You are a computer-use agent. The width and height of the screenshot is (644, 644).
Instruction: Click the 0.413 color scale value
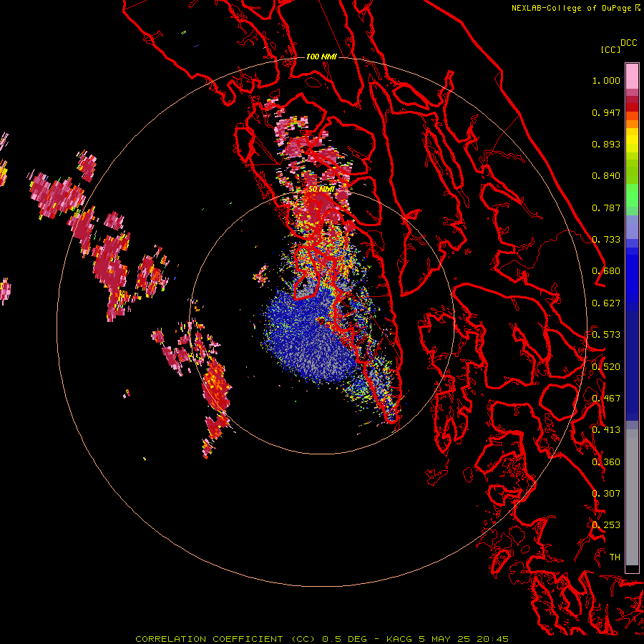tap(606, 430)
